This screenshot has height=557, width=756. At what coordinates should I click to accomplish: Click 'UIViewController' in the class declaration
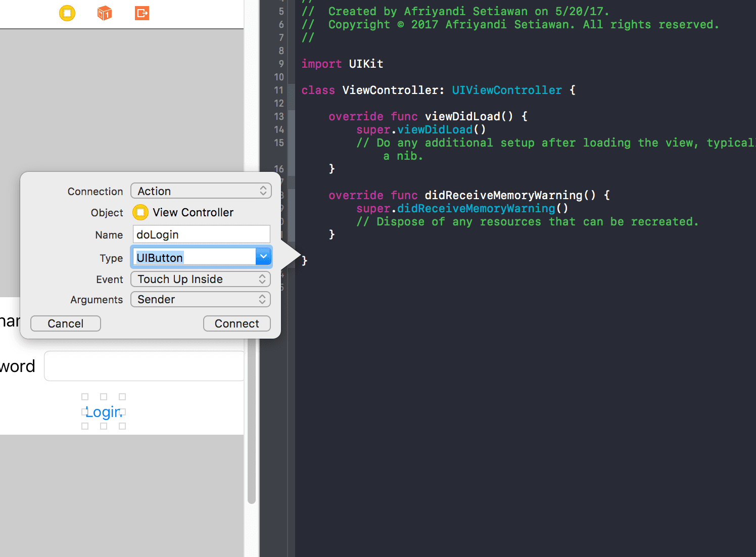tap(506, 90)
